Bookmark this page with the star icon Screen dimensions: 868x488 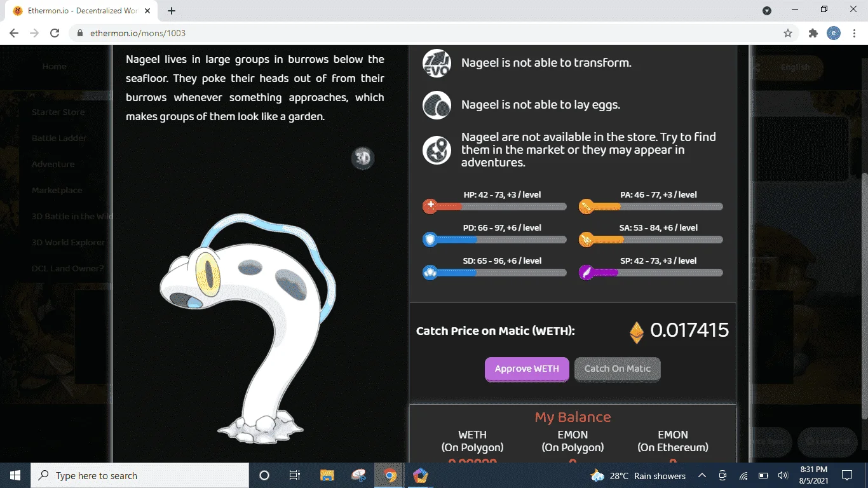tap(788, 33)
